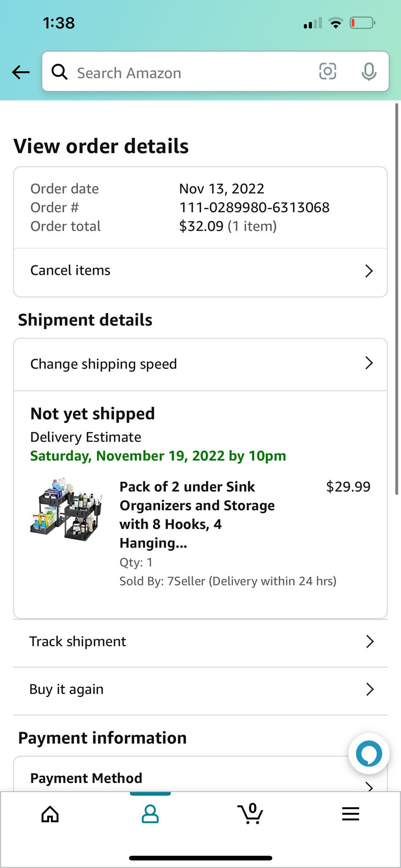Open Payment Method section
This screenshot has width=401, height=868.
click(x=86, y=779)
